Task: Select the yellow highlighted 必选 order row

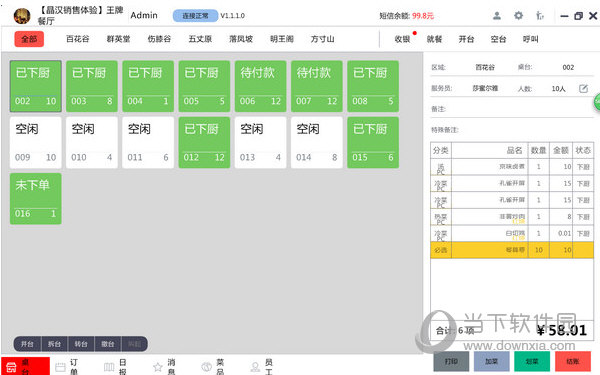Action: (512, 250)
